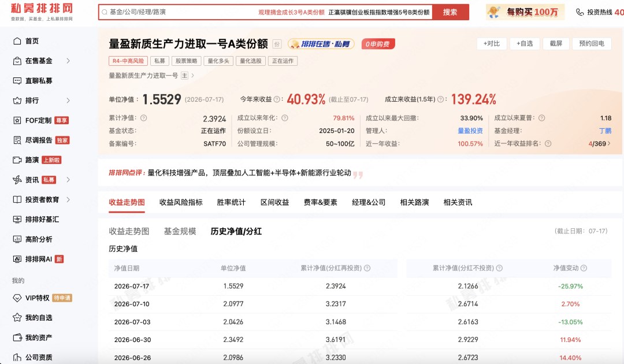The image size is (624, 364).
Task: Click the 每购买100万 promo banner
Action: [x=525, y=12]
